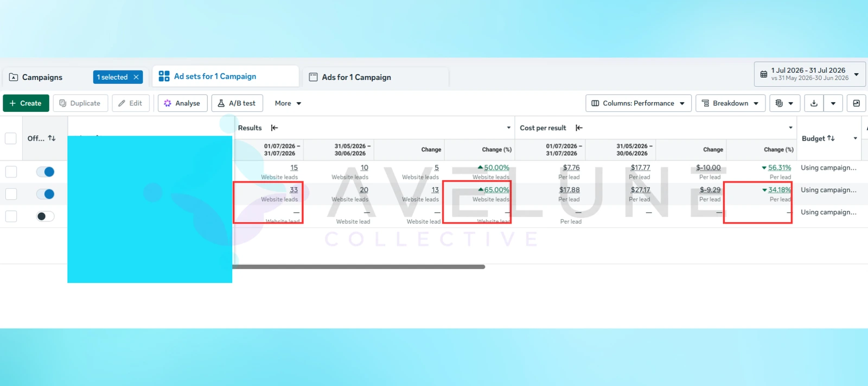Toggle off the ad set with 15 leads
The height and width of the screenshot is (386, 868).
[x=45, y=172]
